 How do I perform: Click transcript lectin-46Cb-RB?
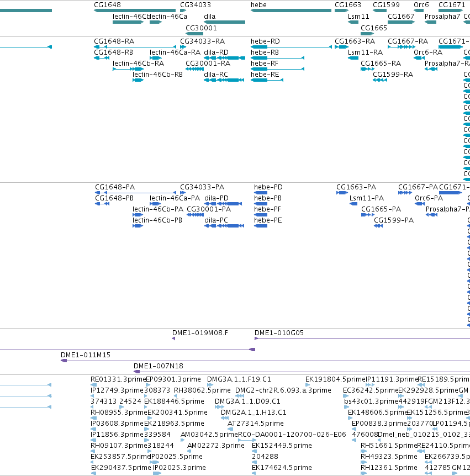point(157,75)
